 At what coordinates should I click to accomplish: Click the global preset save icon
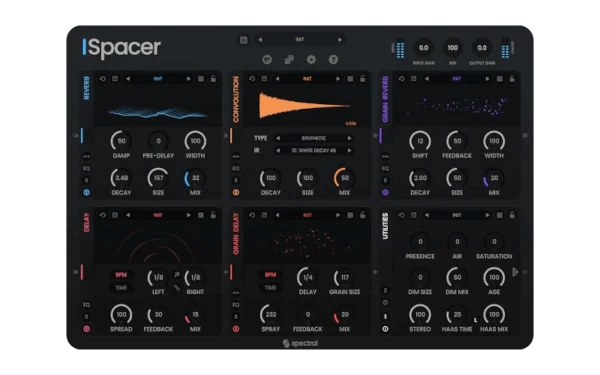243,40
